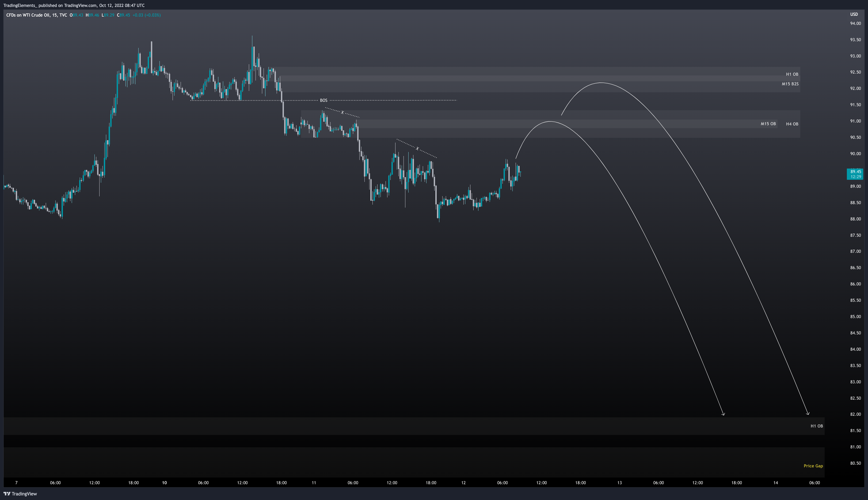Click the 91.50 price axis label
Image resolution: width=868 pixels, height=500 pixels.
(x=855, y=105)
